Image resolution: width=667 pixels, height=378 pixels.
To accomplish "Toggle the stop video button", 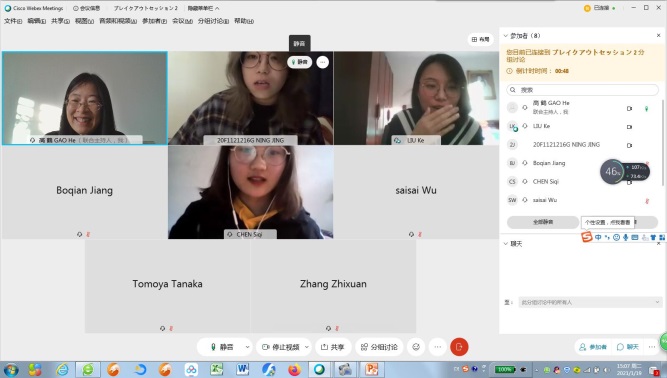I will 280,347.
